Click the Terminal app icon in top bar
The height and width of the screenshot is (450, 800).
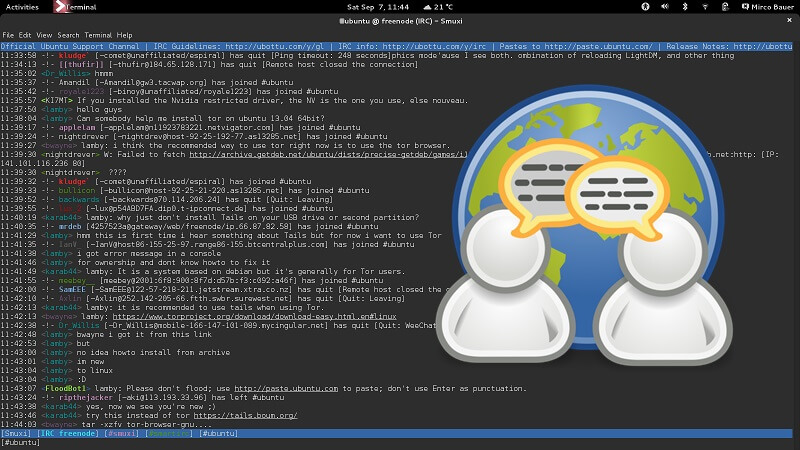tap(61, 7)
